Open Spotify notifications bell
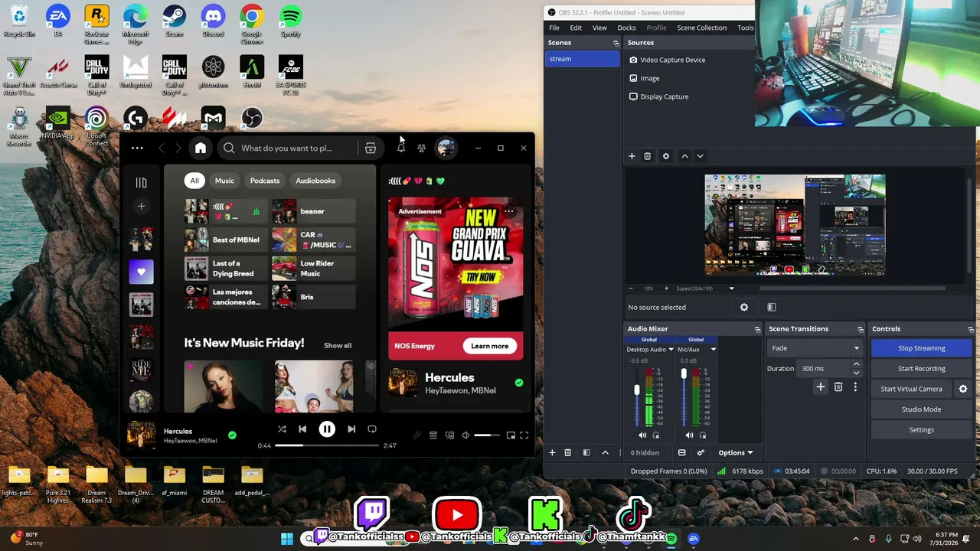The image size is (980, 551). point(401,148)
